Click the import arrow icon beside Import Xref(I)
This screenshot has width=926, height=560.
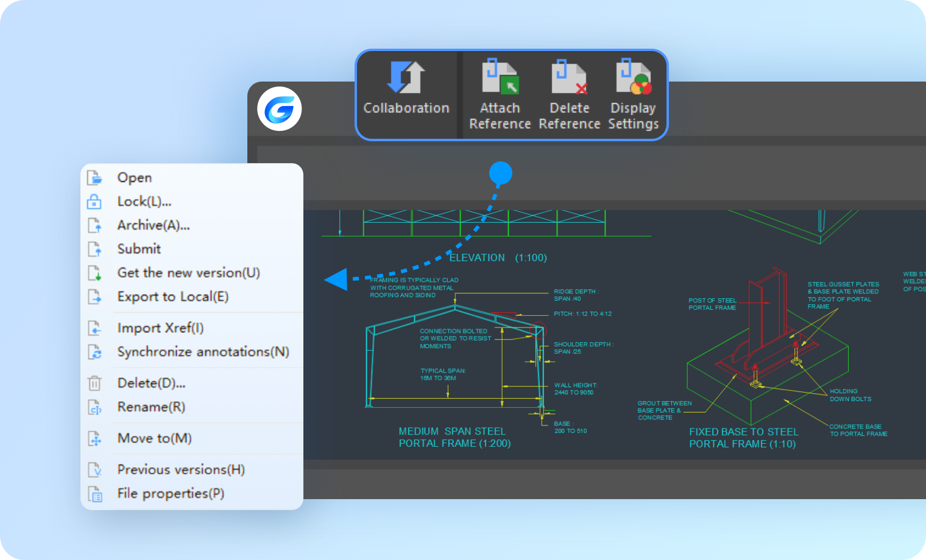pyautogui.click(x=95, y=328)
